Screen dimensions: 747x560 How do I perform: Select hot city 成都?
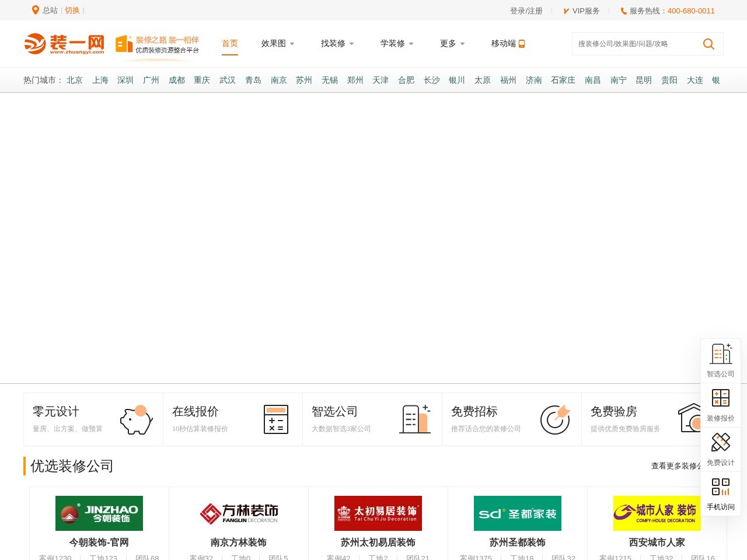(177, 80)
